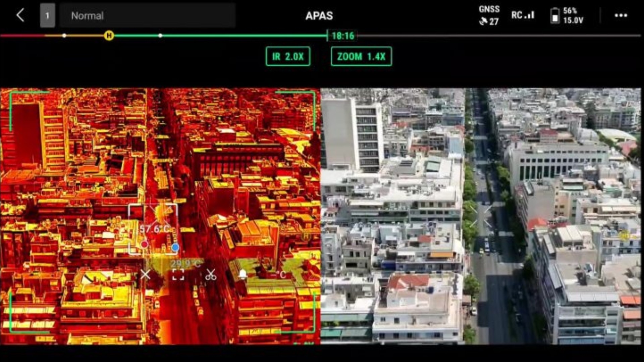Open the three-dot more settings menu
The height and width of the screenshot is (362, 644).
(x=621, y=15)
